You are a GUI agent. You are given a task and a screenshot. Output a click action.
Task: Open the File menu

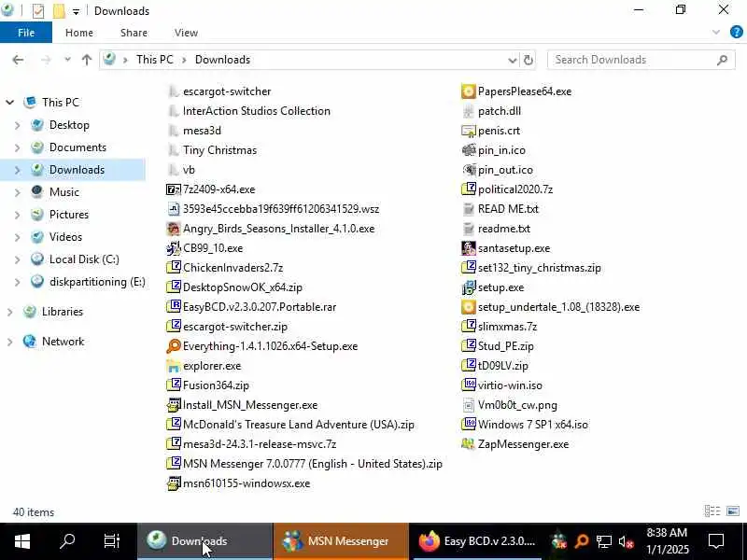[26, 33]
